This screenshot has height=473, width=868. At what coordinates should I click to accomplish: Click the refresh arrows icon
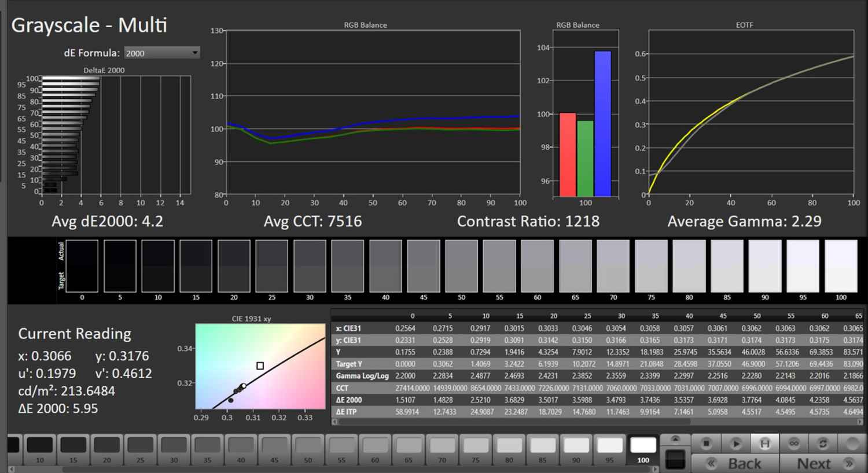(823, 444)
